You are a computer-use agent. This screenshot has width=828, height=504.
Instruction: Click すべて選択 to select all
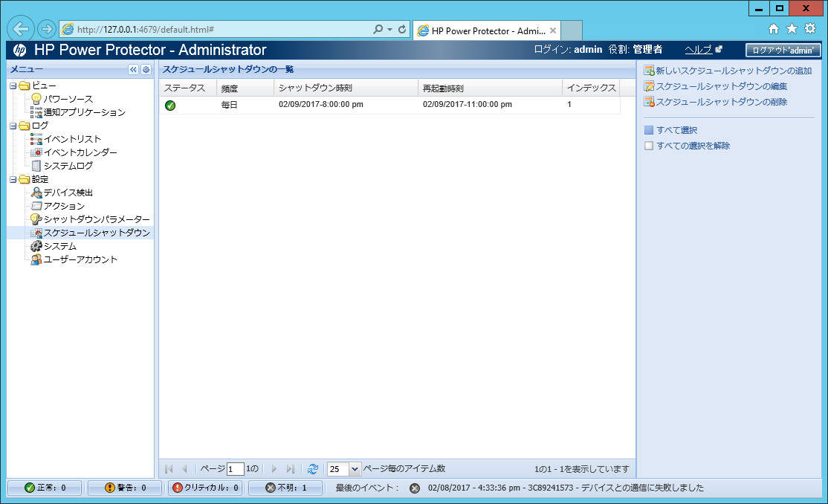tap(676, 130)
